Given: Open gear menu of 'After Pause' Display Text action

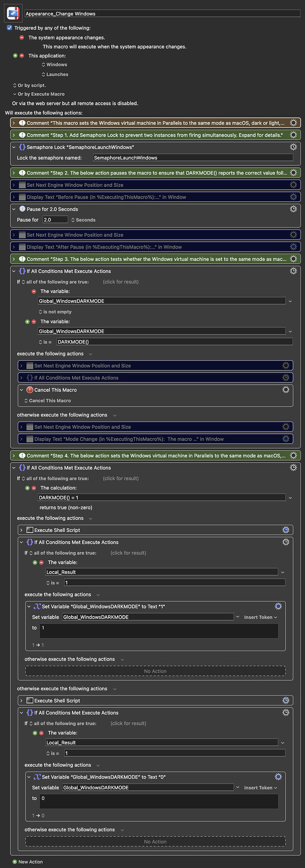Looking at the screenshot, I should [x=293, y=247].
